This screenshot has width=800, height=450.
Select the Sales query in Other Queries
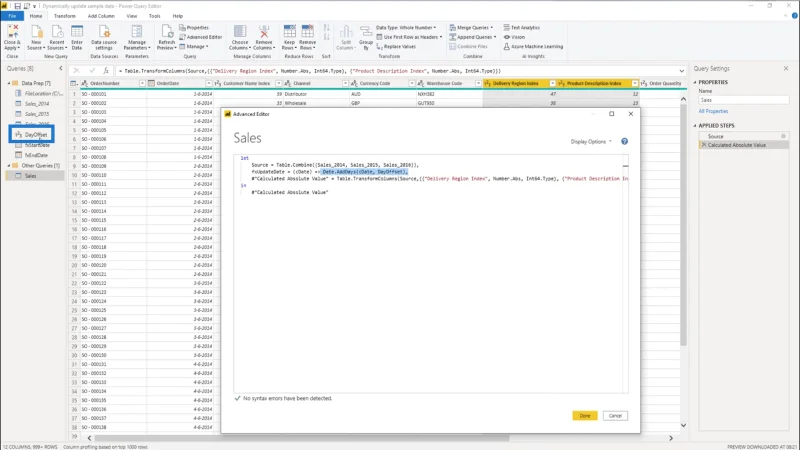coord(35,176)
